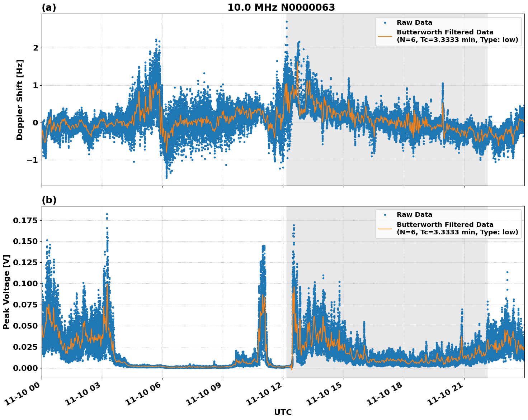The image size is (528, 420).
Task: Select the blue Raw Data marker in legend (a)
Action: [386, 22]
